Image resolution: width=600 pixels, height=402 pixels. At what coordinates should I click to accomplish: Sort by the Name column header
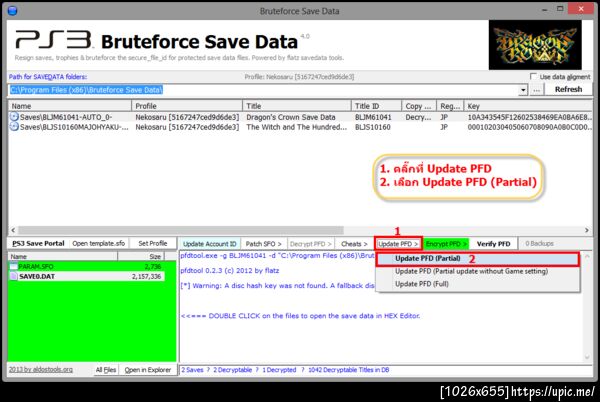coord(70,106)
